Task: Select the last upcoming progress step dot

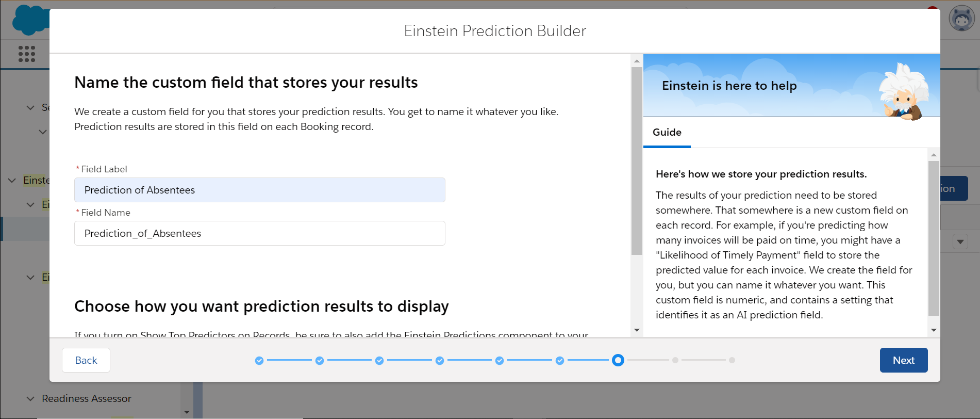Action: point(732,360)
